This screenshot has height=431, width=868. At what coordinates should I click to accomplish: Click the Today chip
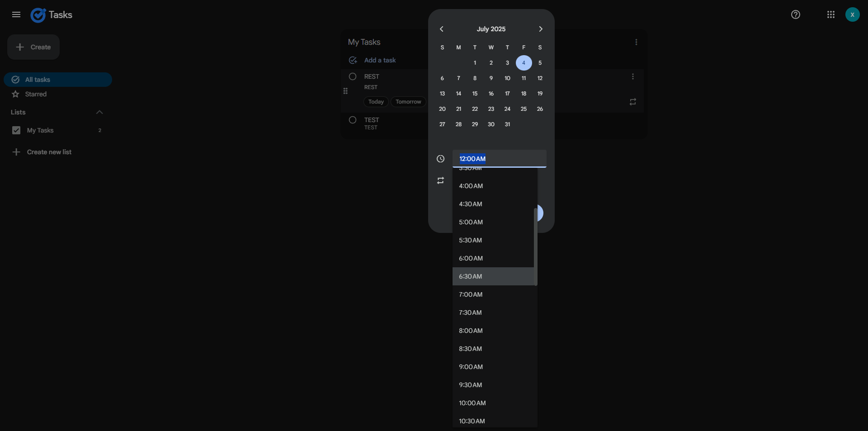pyautogui.click(x=376, y=102)
